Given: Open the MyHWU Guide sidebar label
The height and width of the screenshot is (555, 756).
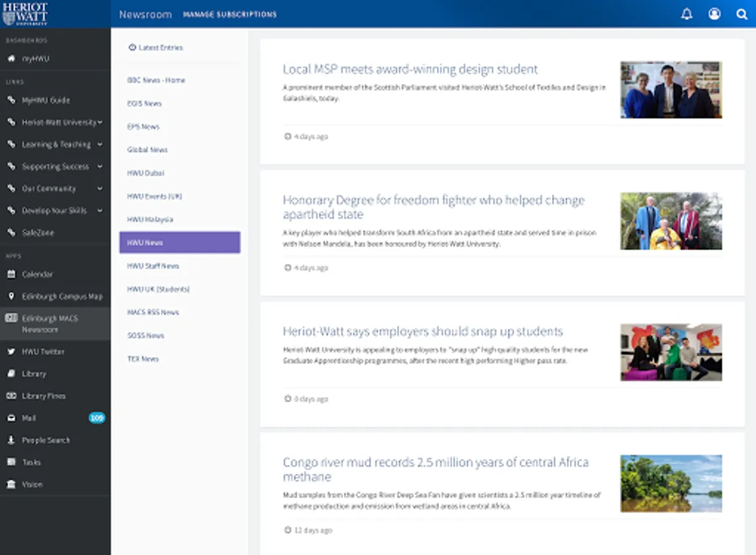Looking at the screenshot, I should point(46,100).
